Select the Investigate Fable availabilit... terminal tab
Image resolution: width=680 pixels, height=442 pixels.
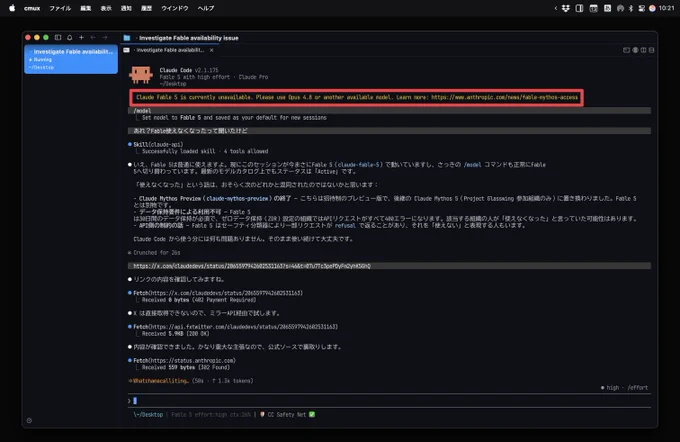[x=170, y=50]
